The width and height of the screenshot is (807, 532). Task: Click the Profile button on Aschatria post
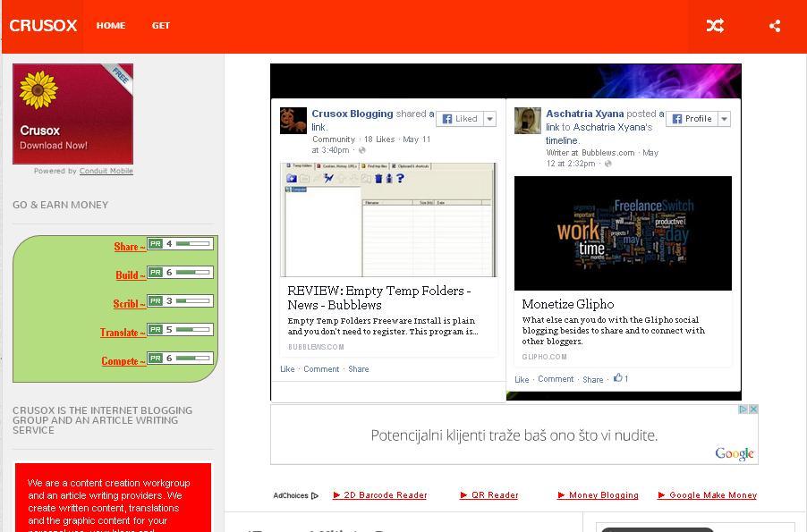point(692,119)
